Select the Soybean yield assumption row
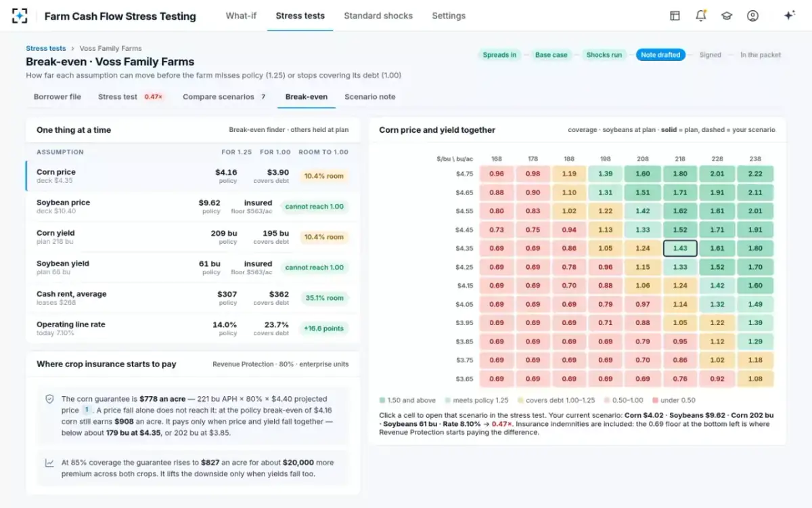The width and height of the screenshot is (812, 508). [x=193, y=268]
